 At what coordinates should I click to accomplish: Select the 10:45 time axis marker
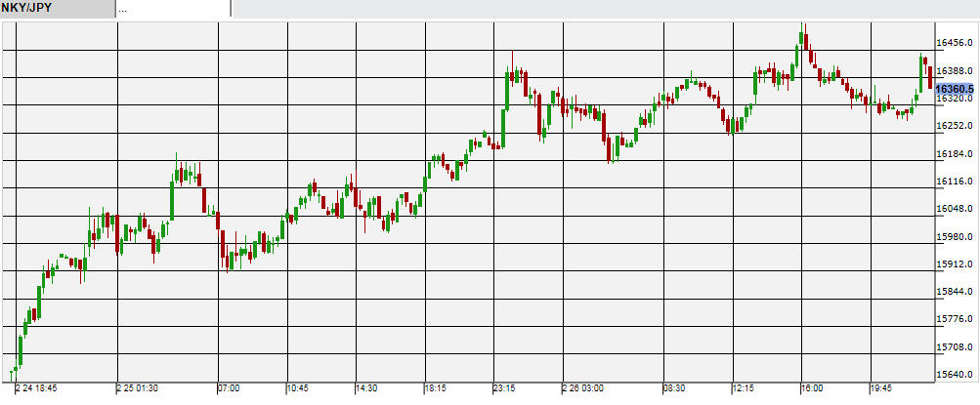298,388
